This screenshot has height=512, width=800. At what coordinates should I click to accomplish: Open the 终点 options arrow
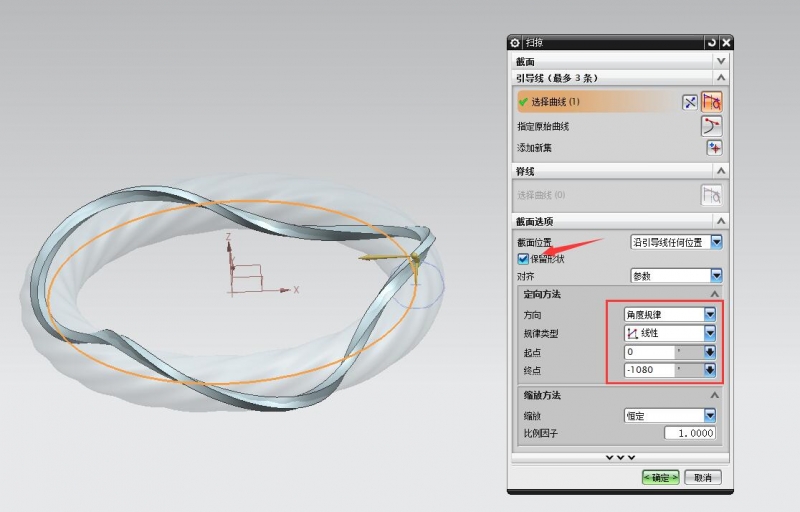click(x=710, y=370)
